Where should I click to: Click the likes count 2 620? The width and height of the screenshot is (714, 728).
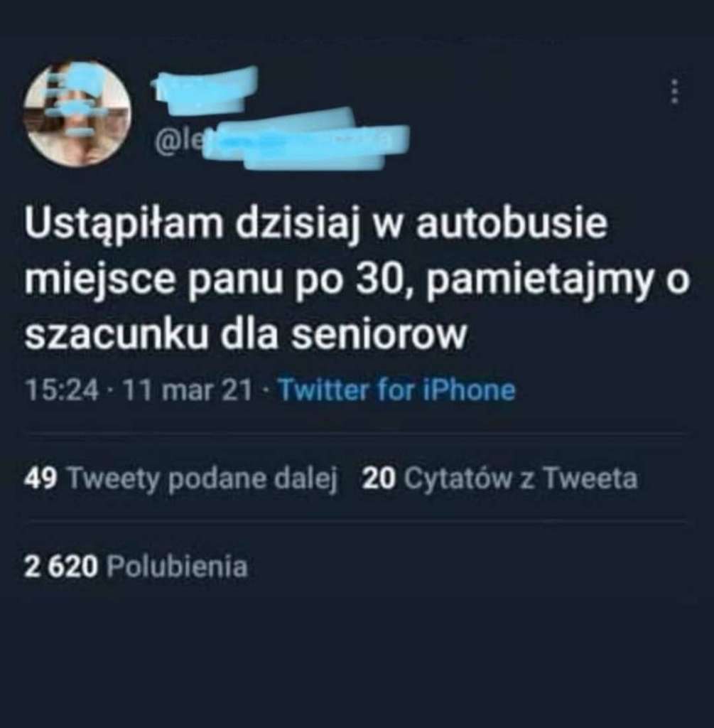[x=61, y=567]
